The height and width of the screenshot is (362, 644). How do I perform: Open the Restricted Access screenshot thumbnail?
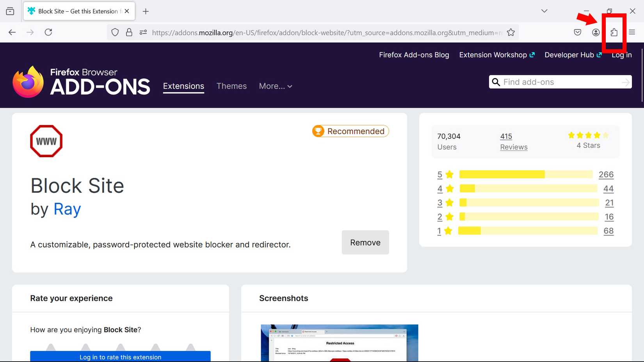click(x=339, y=343)
